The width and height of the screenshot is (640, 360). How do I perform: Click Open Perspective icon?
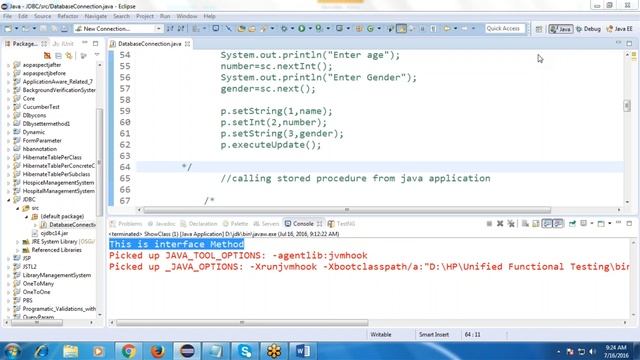pyautogui.click(x=539, y=29)
